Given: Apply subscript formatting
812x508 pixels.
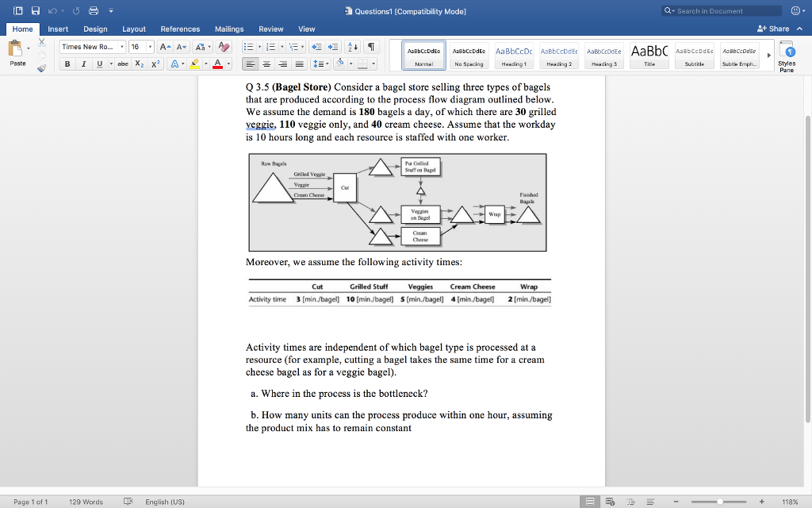Looking at the screenshot, I should [140, 63].
